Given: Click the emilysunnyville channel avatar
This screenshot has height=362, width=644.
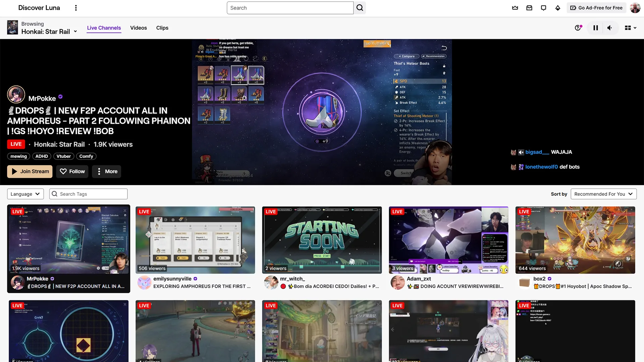Looking at the screenshot, I should [145, 283].
